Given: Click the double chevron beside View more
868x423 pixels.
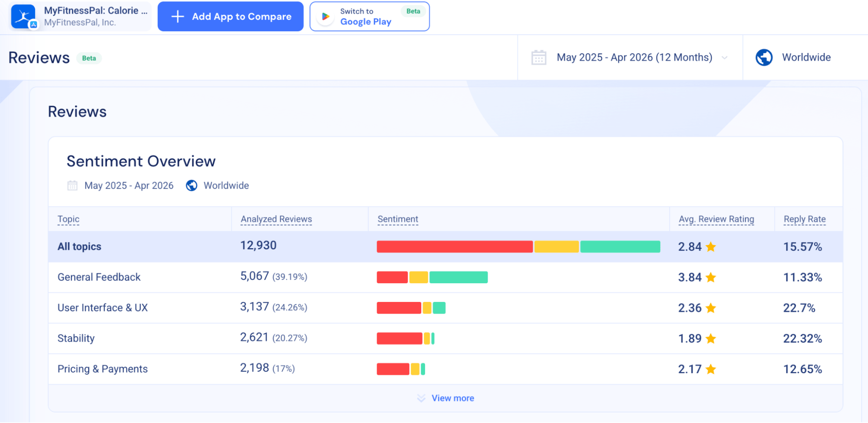Looking at the screenshot, I should [421, 398].
